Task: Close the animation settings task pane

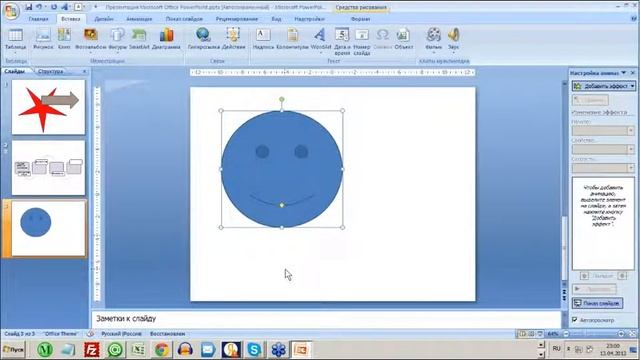Action: click(633, 73)
